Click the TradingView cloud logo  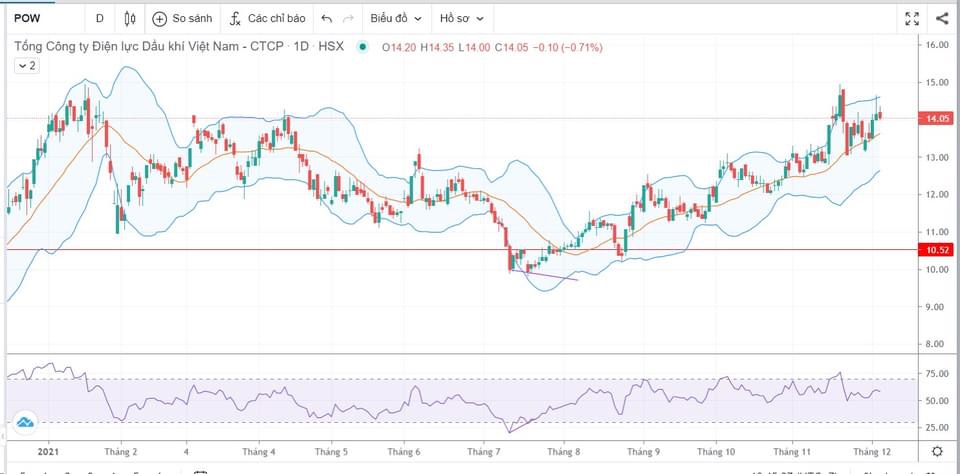[x=25, y=423]
